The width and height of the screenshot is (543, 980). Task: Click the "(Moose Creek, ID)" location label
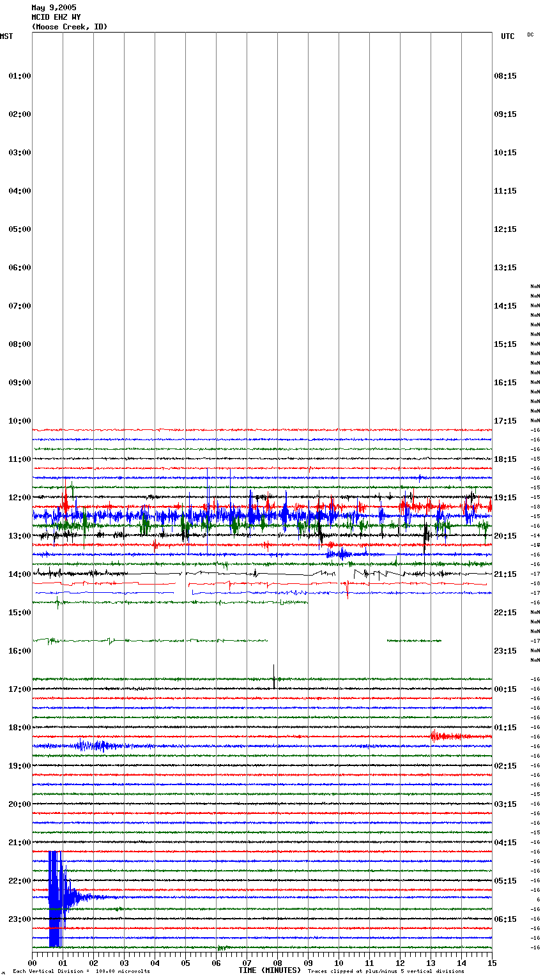point(70,27)
